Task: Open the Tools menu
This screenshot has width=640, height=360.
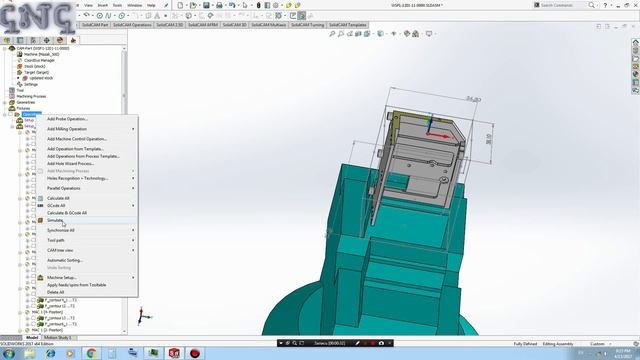Action: tap(117, 5)
